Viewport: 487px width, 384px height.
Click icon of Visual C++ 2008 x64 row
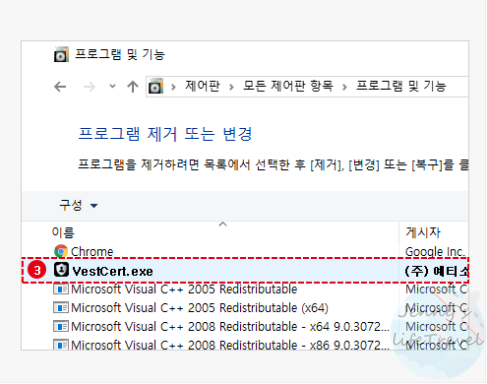[x=61, y=326]
